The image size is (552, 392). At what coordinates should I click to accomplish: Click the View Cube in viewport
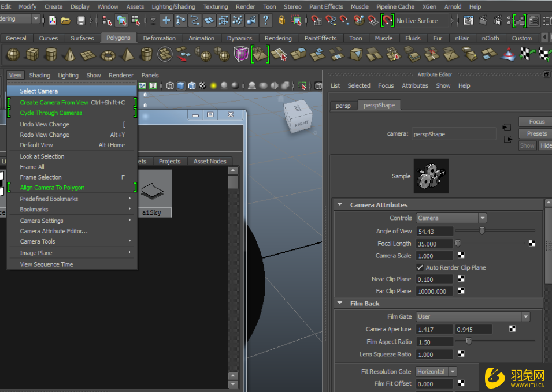(x=298, y=118)
